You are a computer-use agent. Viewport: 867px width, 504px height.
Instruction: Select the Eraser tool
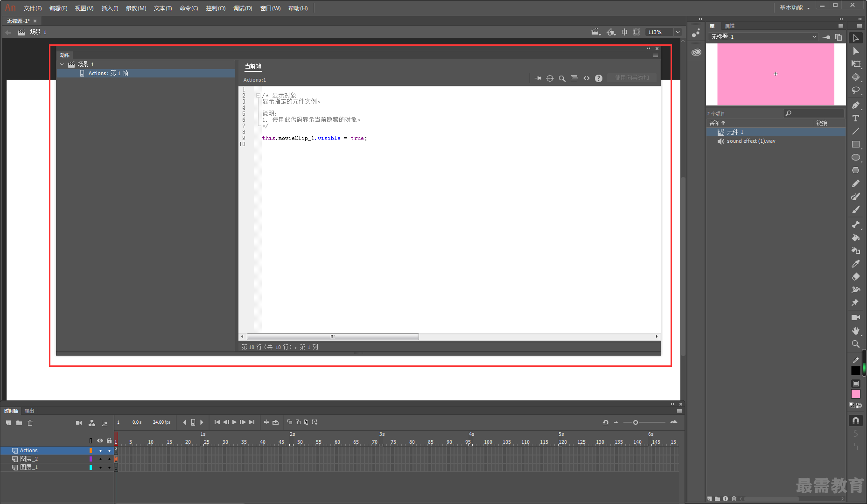tap(856, 277)
